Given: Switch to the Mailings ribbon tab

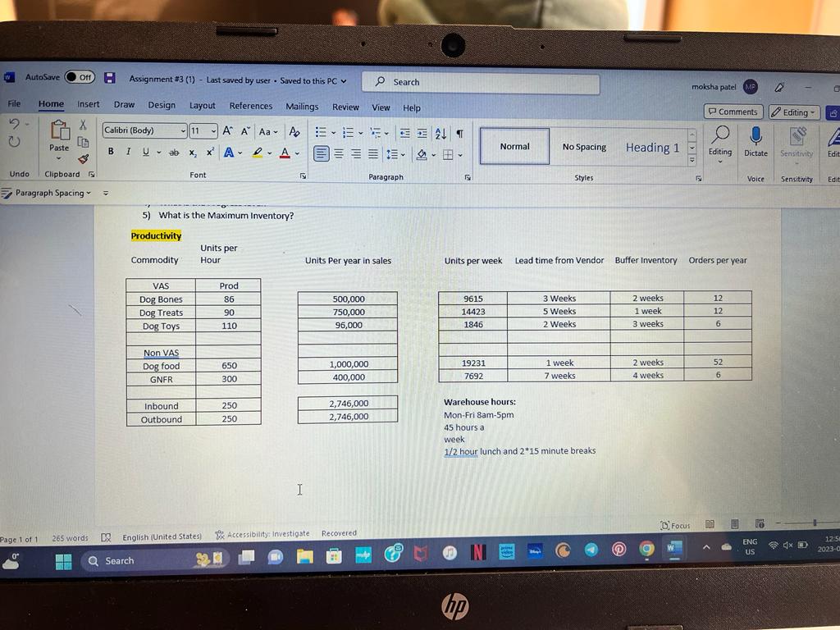Looking at the screenshot, I should tap(302, 106).
